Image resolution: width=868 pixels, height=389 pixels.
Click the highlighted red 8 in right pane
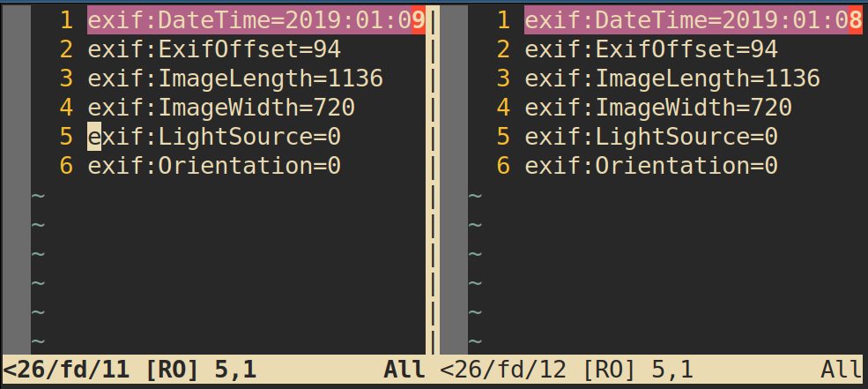pyautogui.click(x=856, y=20)
